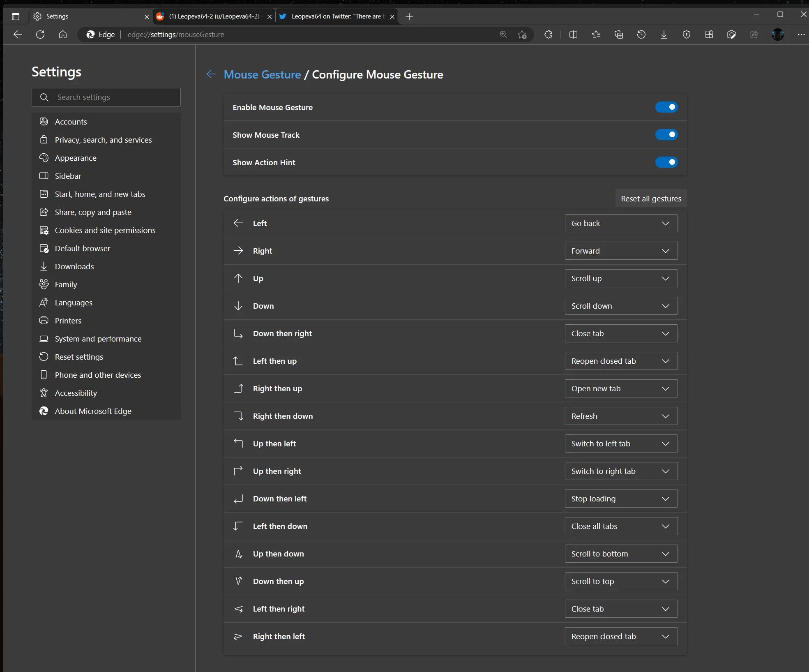
Task: Select the Privacy, search, and services menu item
Action: [x=103, y=139]
